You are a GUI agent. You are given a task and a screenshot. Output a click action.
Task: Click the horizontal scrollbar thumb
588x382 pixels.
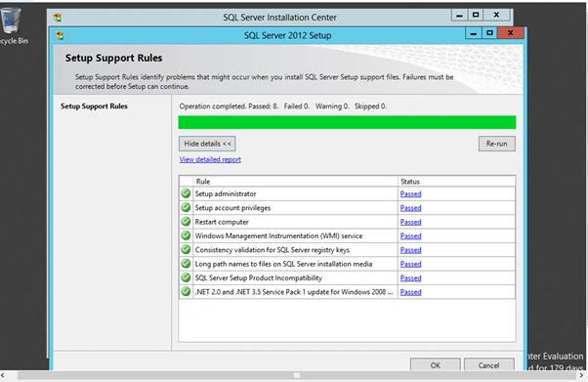tap(297, 375)
